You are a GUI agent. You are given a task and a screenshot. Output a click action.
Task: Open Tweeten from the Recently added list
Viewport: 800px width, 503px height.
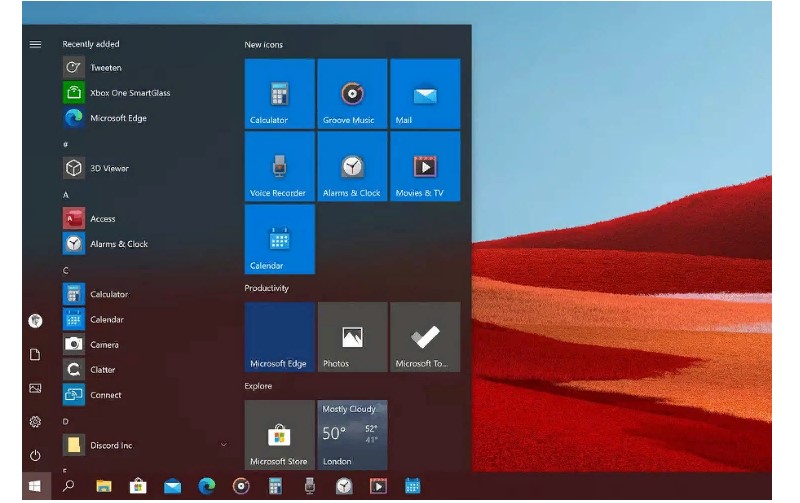(x=105, y=68)
